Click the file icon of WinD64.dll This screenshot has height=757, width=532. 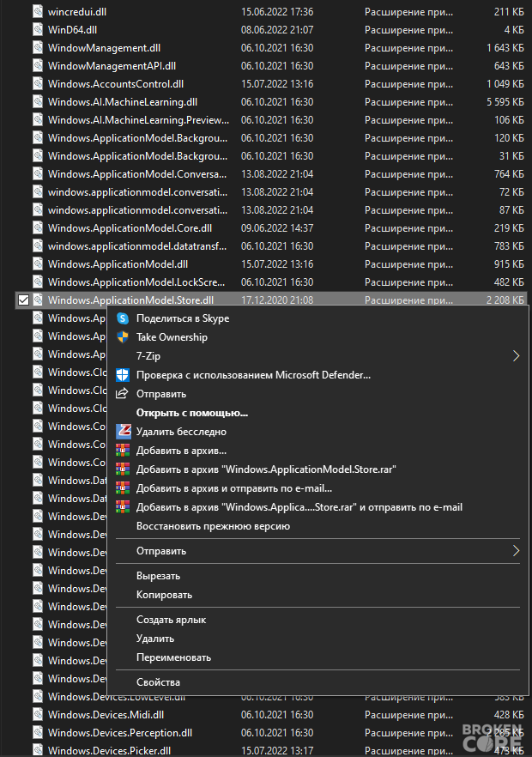click(38, 29)
